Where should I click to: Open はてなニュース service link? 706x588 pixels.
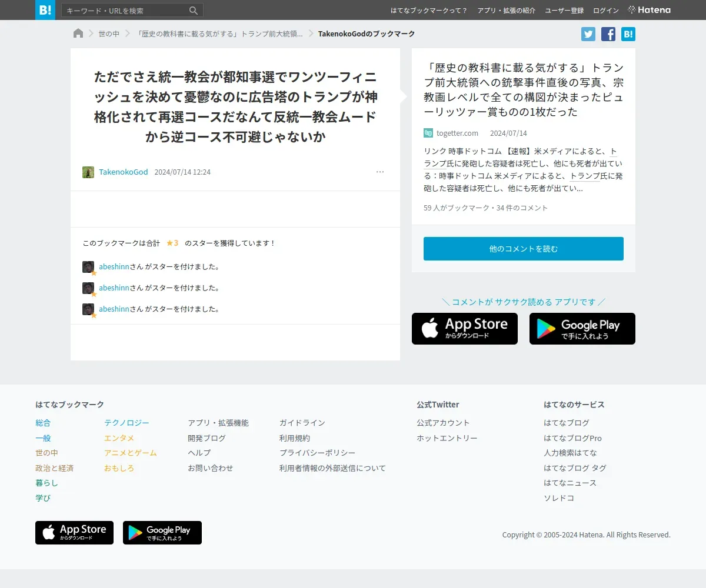pyautogui.click(x=570, y=483)
